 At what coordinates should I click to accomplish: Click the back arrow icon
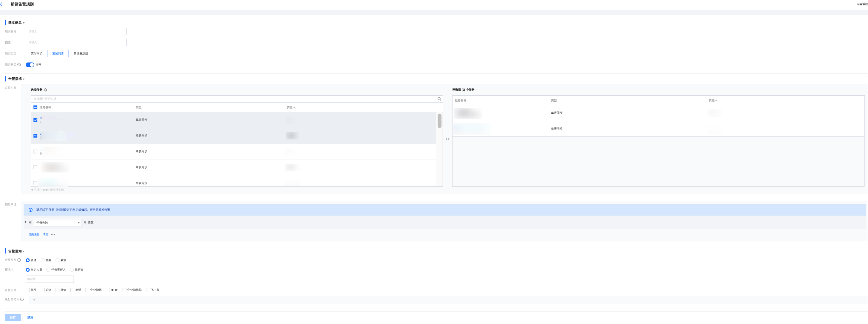pyautogui.click(x=2, y=4)
